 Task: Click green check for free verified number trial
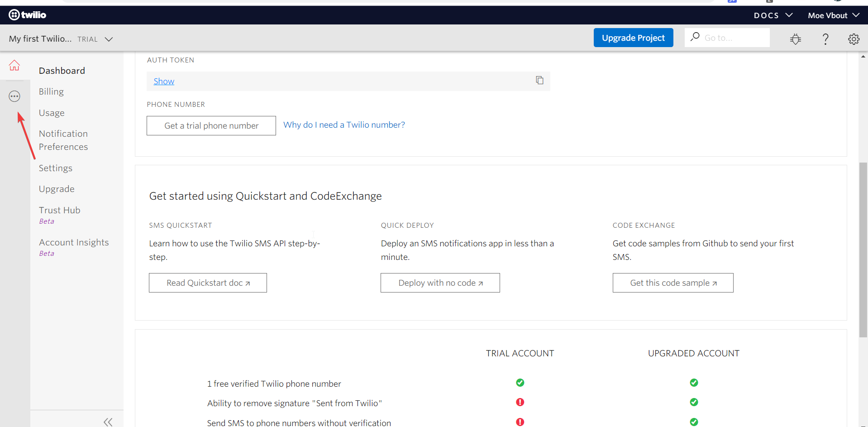pyautogui.click(x=520, y=383)
